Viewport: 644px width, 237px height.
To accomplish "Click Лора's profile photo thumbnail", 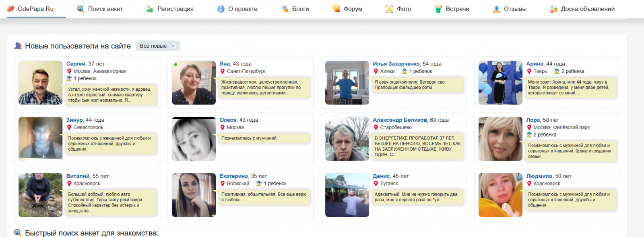I will tap(500, 139).
